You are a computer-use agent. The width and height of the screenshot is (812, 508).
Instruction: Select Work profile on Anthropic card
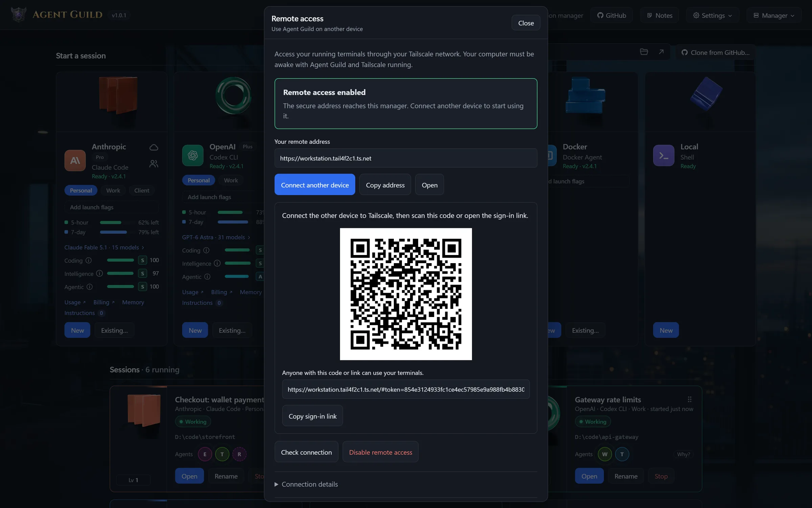[x=113, y=190]
